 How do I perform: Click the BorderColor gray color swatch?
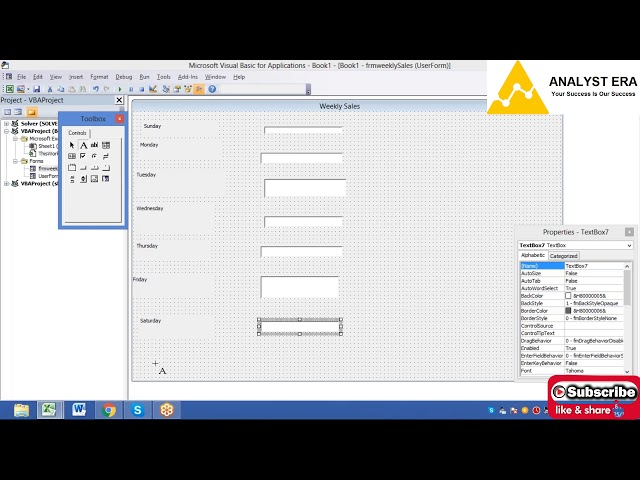pos(568,311)
